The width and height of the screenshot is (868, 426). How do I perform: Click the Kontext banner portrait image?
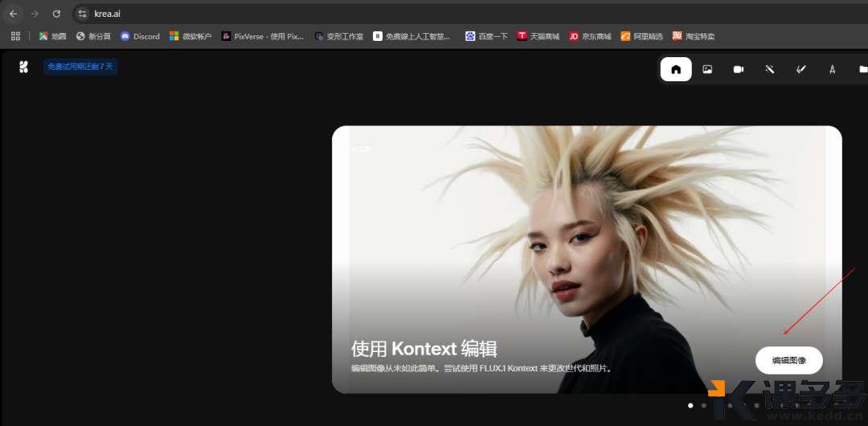[x=587, y=260]
